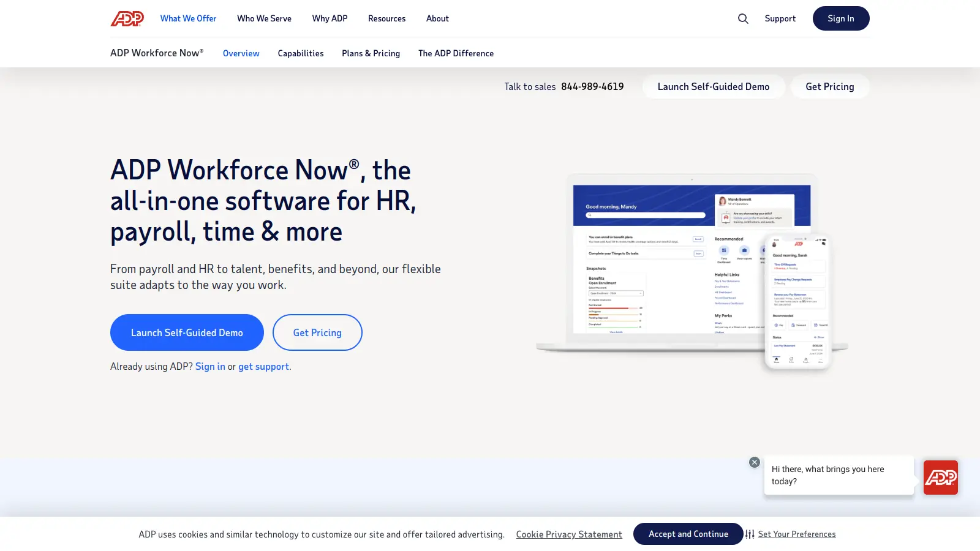Expand the 'Who We Serve' menu
The width and height of the screenshot is (980, 551).
[x=264, y=18]
